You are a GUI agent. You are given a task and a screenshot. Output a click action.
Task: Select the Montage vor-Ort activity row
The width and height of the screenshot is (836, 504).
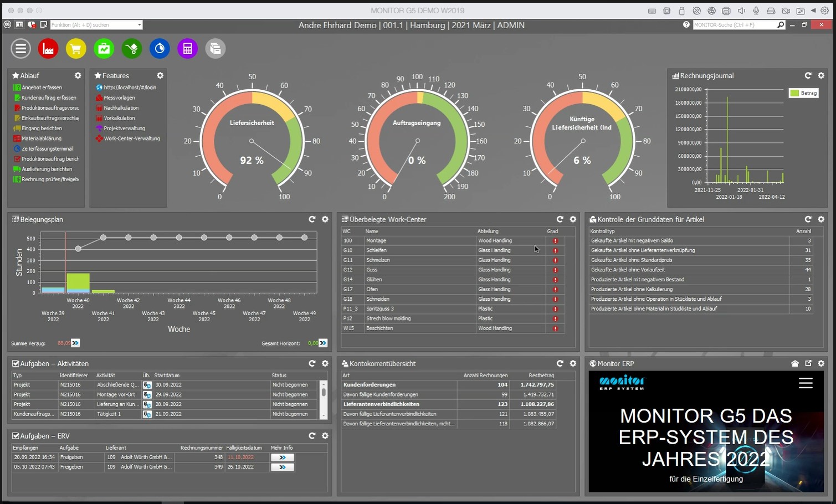[164, 395]
